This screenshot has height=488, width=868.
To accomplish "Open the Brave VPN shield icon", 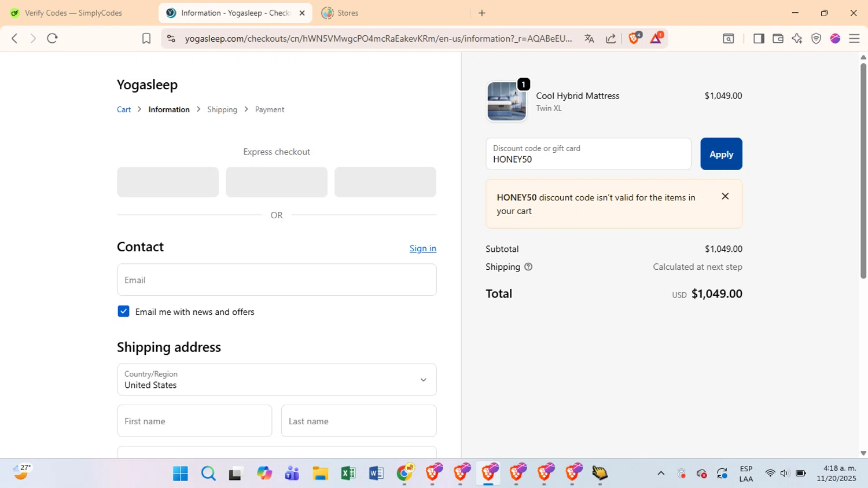I will 816,38.
